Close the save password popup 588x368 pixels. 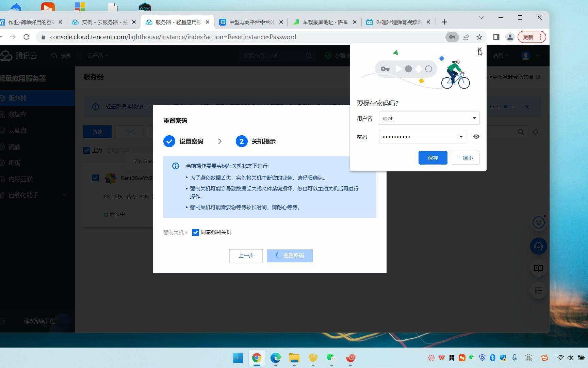click(x=480, y=50)
